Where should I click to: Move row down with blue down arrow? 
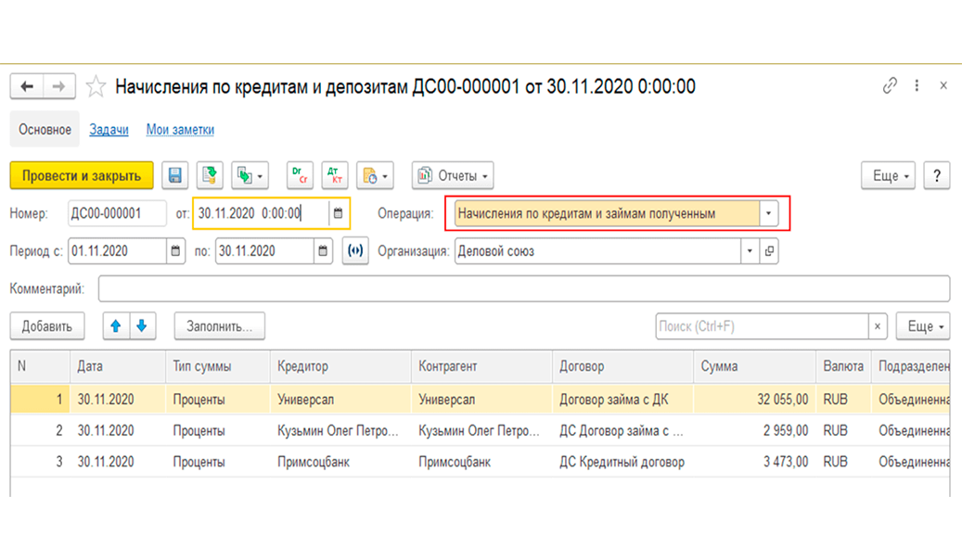[142, 326]
